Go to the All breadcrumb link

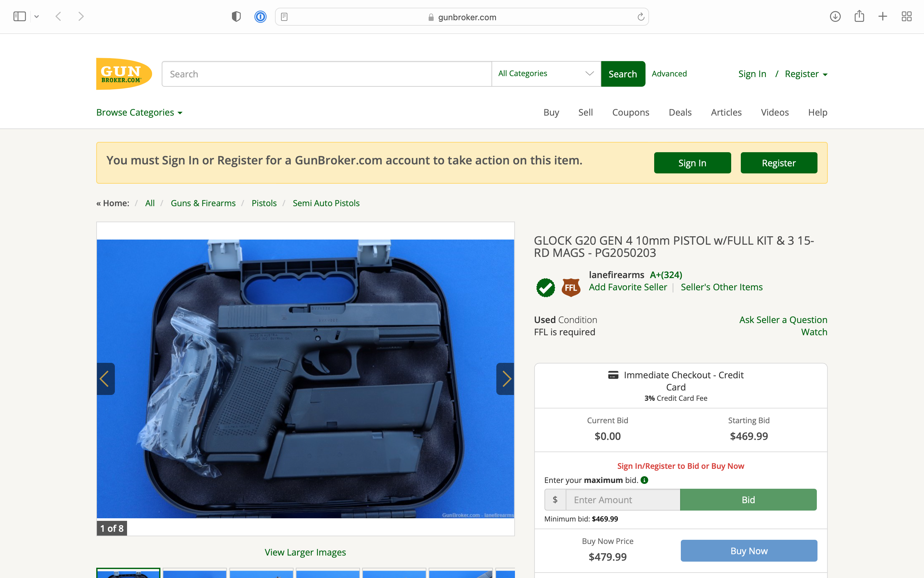click(150, 203)
